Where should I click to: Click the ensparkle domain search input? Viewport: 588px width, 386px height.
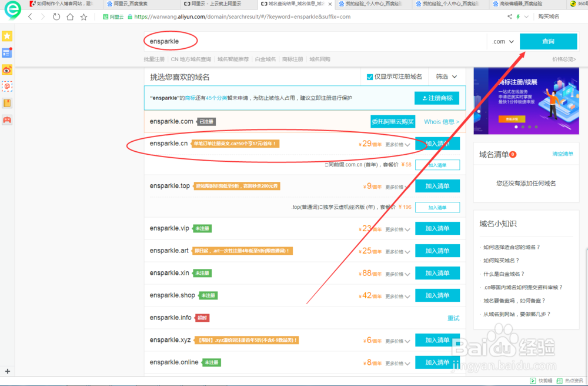pos(315,41)
